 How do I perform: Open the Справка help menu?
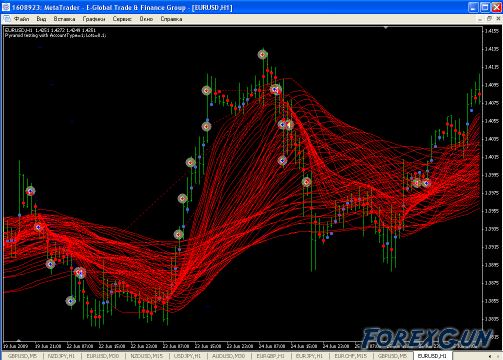[171, 19]
